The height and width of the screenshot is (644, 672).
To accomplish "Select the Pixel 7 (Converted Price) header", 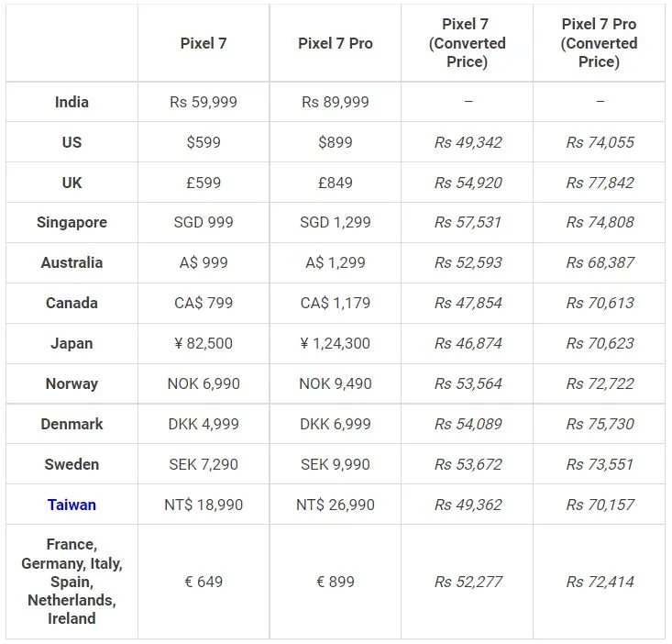I will click(467, 43).
